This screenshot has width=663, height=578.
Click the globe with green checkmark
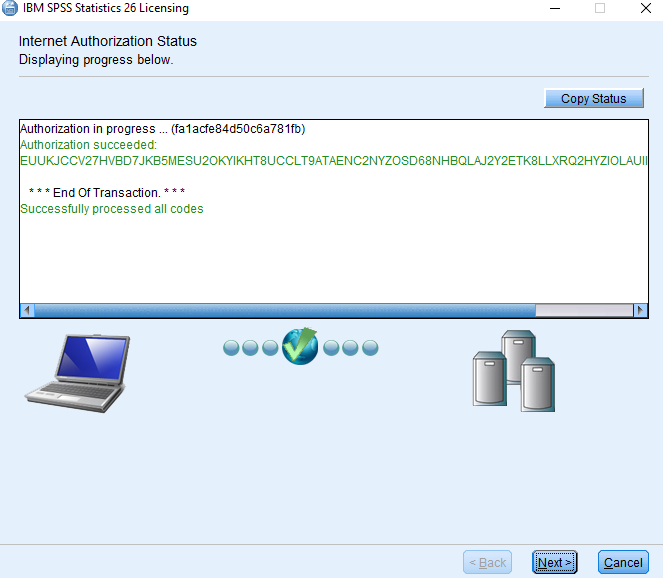(300, 346)
